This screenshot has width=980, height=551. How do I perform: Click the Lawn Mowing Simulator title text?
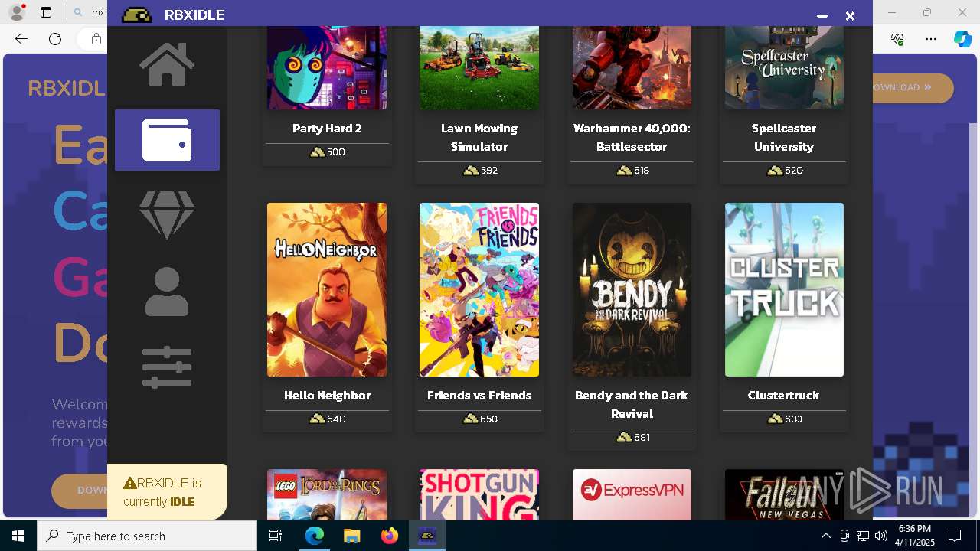479,138
